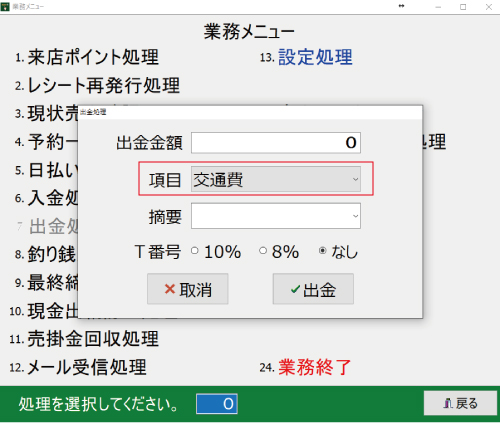This screenshot has height=423, width=500.
Task: Click the 項目 dropdown chevron arrow
Action: pyautogui.click(x=355, y=179)
